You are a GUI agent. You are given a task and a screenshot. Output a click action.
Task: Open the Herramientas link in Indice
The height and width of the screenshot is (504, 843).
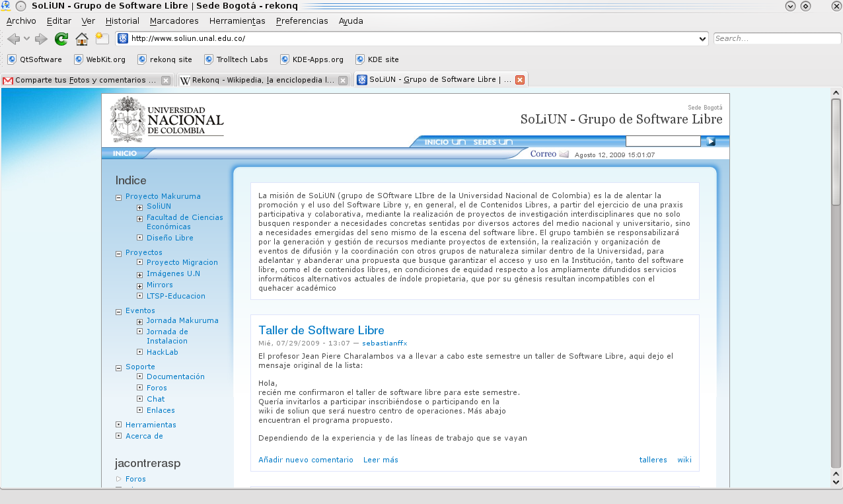point(151,425)
